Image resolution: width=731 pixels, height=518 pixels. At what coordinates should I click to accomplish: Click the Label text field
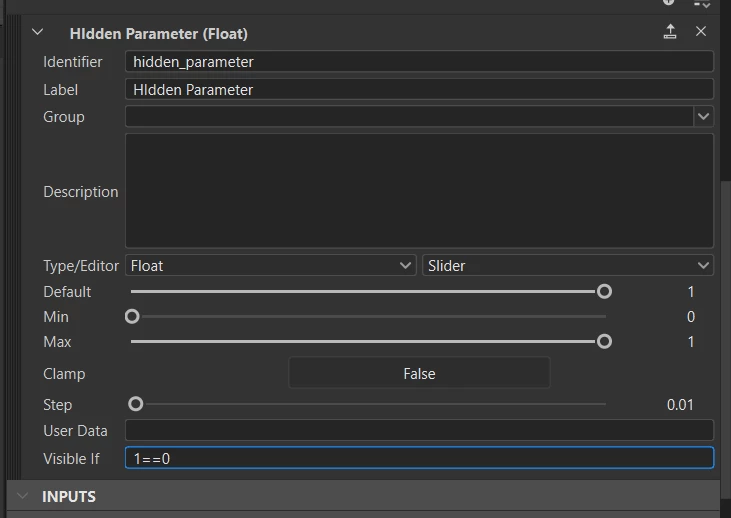[419, 89]
